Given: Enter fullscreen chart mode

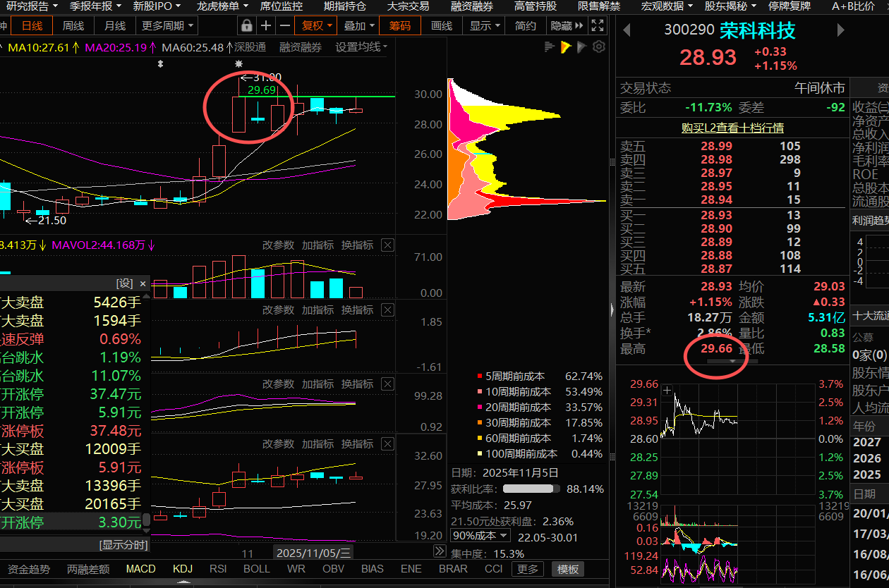Looking at the screenshot, I should (597, 25).
